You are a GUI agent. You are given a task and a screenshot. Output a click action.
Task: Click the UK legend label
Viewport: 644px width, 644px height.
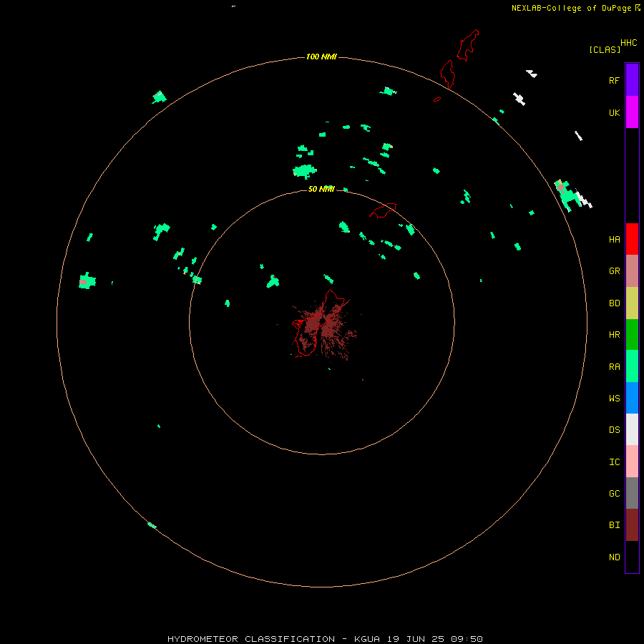point(614,112)
